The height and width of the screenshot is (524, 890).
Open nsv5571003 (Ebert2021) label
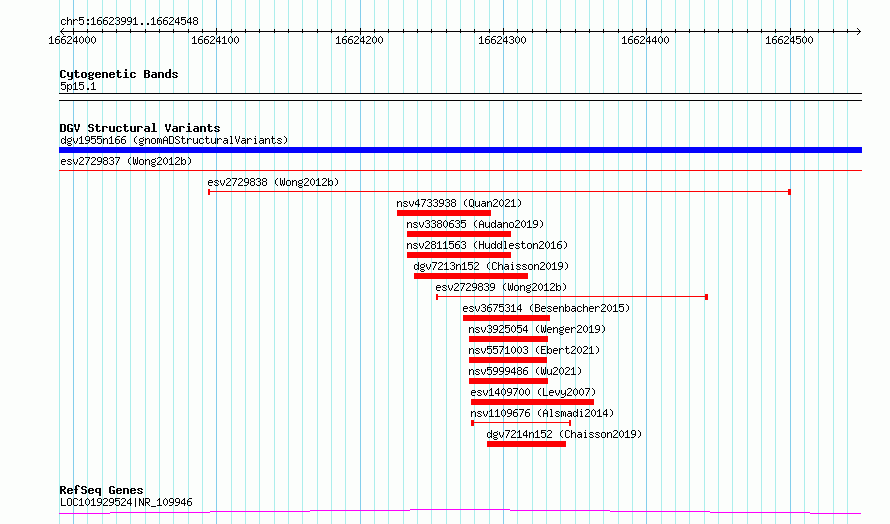click(534, 350)
